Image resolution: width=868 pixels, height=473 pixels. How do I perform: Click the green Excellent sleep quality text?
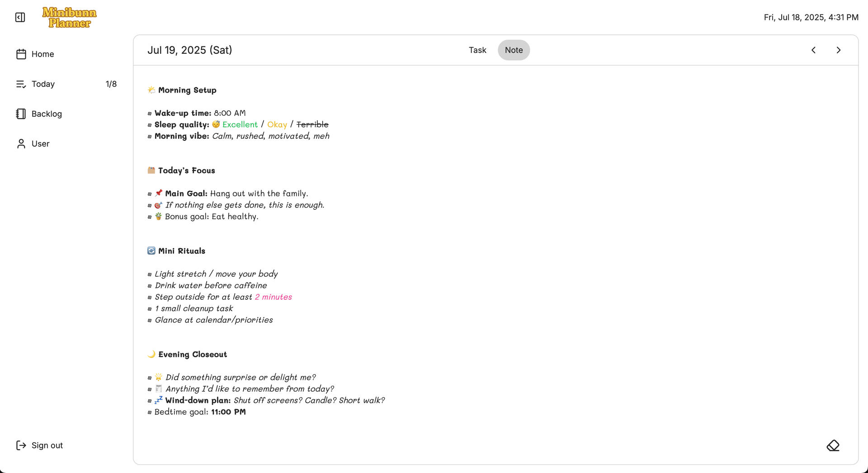click(x=240, y=125)
